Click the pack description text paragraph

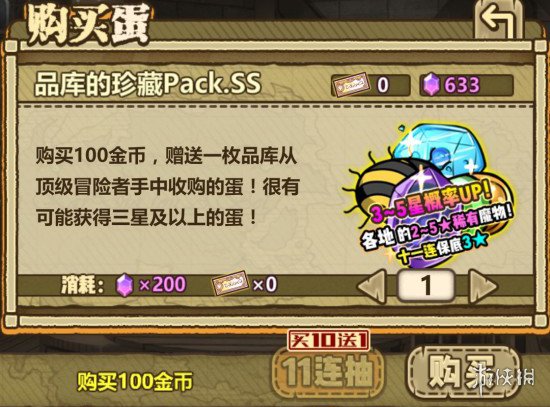point(167,187)
